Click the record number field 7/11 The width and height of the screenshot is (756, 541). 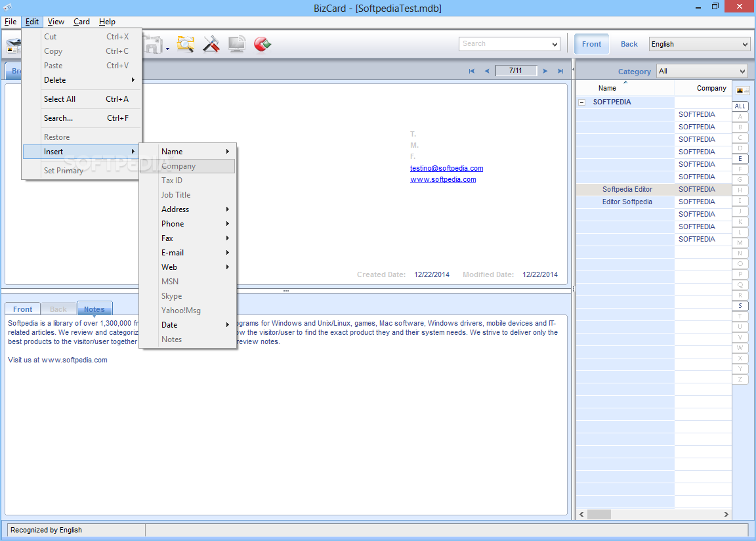[x=516, y=70]
